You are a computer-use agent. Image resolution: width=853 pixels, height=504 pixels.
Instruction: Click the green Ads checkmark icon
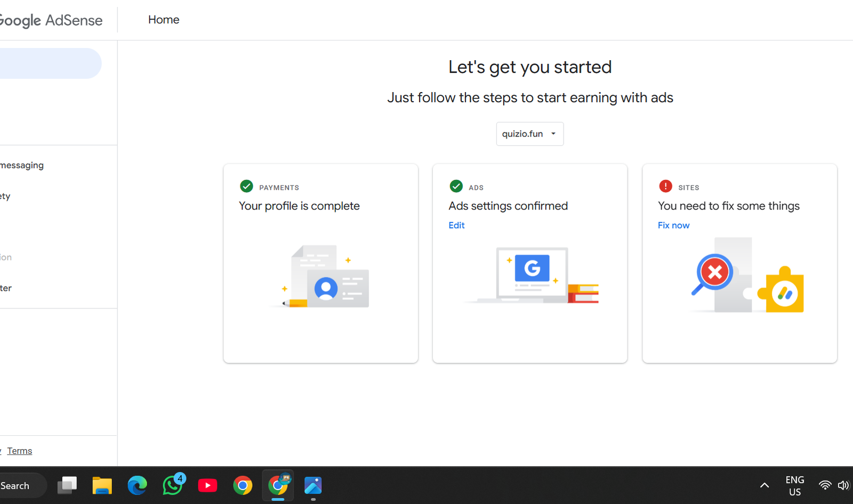456,186
